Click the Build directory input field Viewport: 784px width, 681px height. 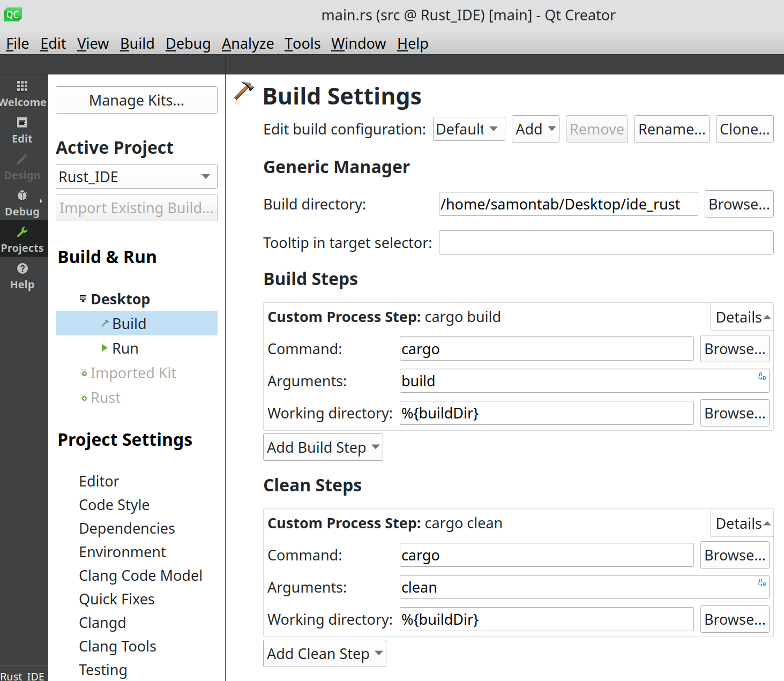569,204
